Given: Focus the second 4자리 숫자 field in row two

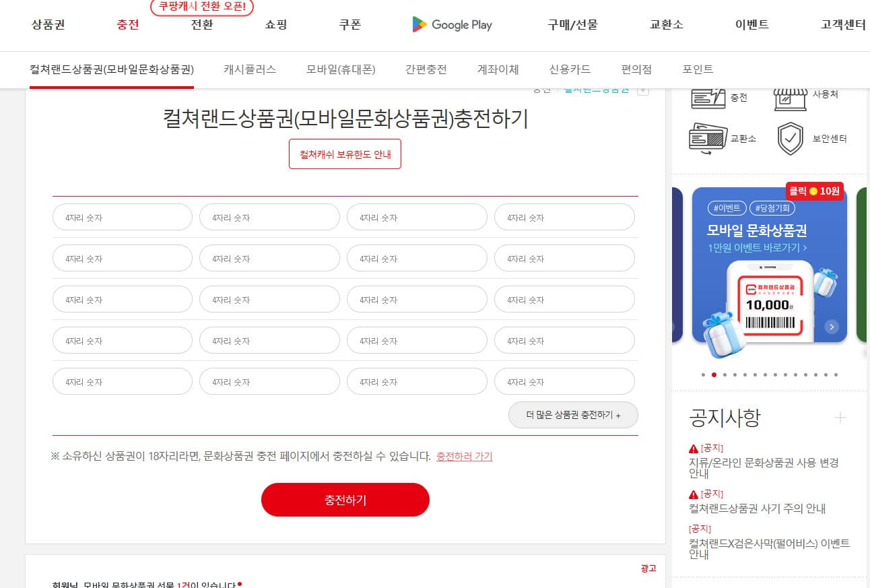Looking at the screenshot, I should [269, 259].
